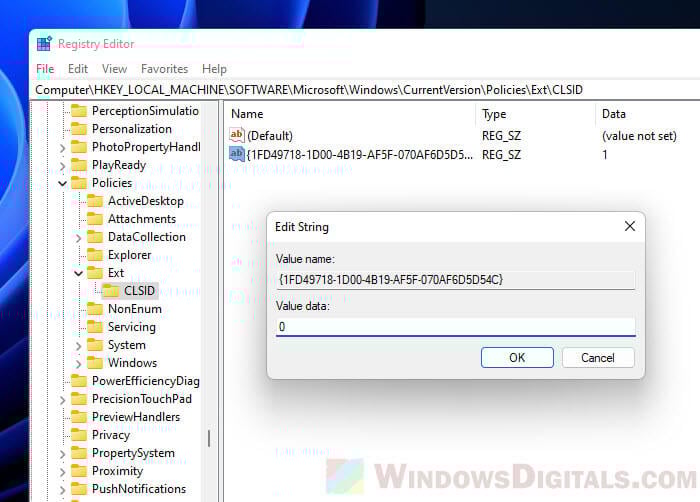Expand the PropertySystem tree node
700x502 pixels.
point(62,454)
